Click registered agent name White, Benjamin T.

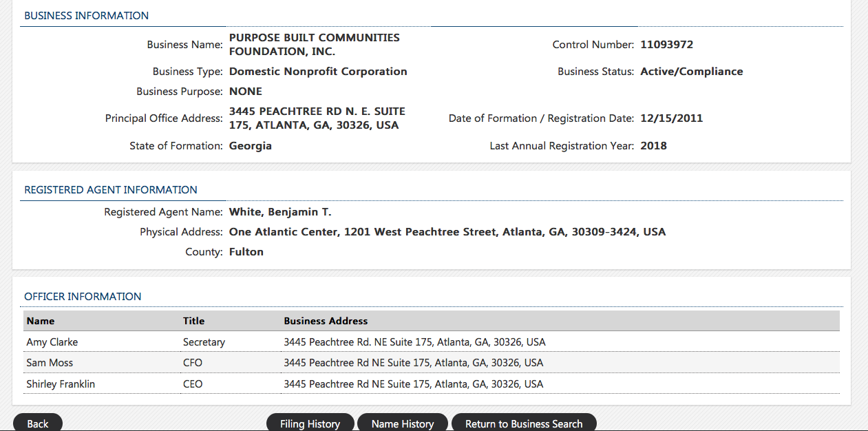[x=280, y=212]
